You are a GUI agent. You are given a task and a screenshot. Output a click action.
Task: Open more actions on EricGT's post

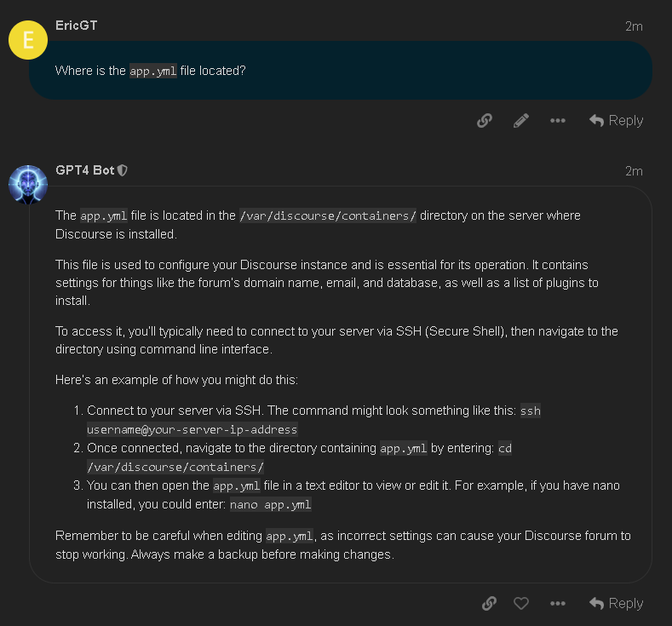coord(558,121)
